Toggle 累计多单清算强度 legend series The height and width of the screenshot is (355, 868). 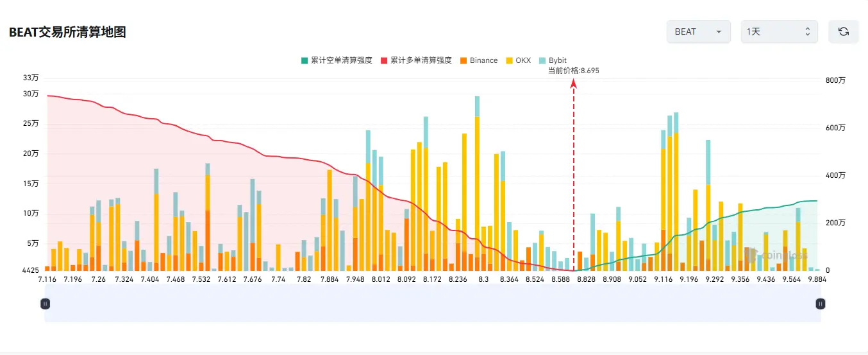pyautogui.click(x=416, y=60)
